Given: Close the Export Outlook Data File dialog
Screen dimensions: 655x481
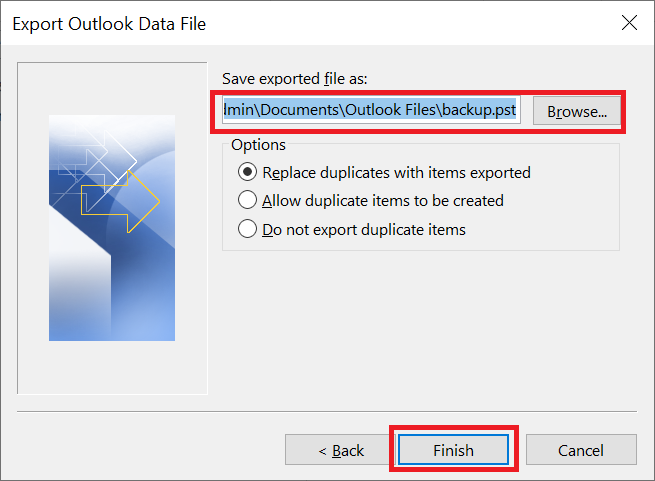Looking at the screenshot, I should click(629, 23).
